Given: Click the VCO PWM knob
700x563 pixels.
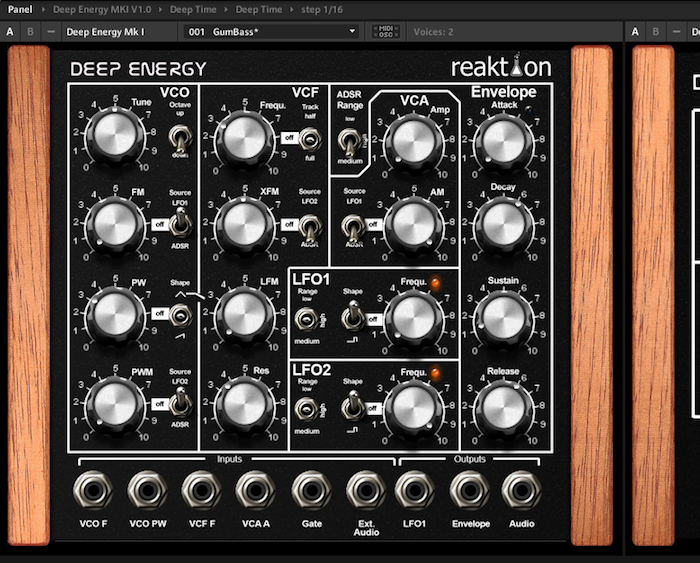Looking at the screenshot, I should 115,405.
